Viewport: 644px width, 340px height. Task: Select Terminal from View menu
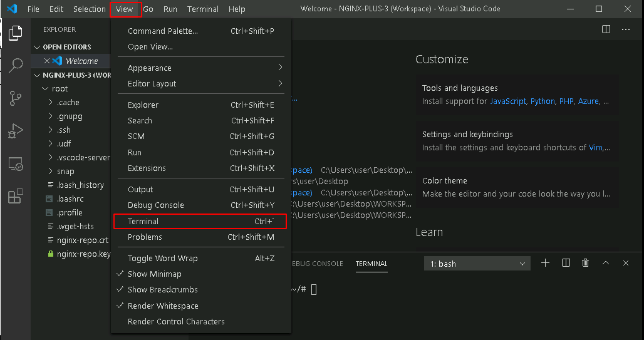pyautogui.click(x=200, y=221)
